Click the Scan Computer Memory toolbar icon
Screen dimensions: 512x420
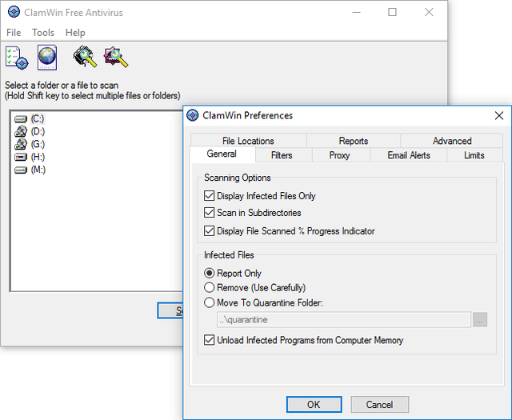click(x=85, y=58)
